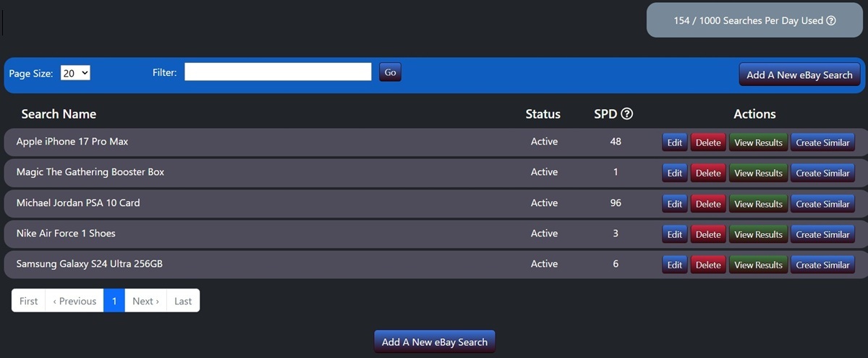868x358 pixels.
Task: Edit the Magic The Gathering Booster Box search
Action: (675, 173)
